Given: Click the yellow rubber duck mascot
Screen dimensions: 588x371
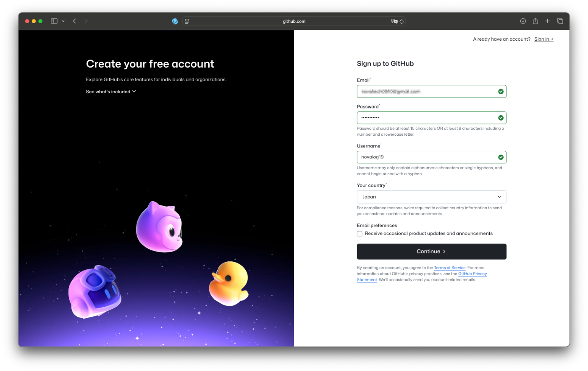Looking at the screenshot, I should [229, 283].
